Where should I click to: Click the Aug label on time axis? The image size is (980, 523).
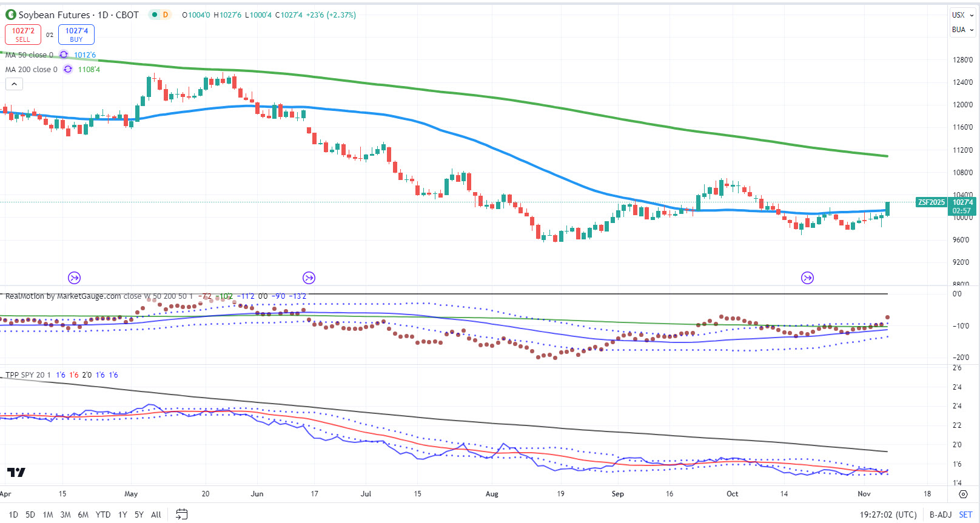coord(492,494)
